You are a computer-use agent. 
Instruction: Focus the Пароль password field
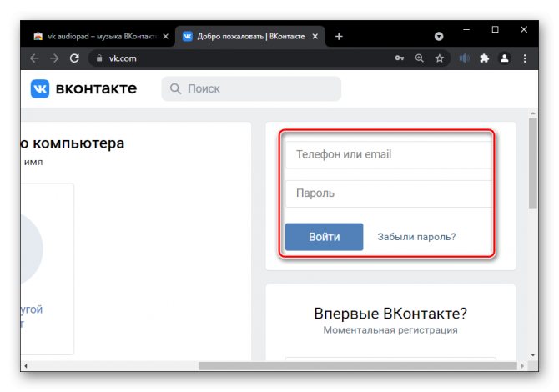[x=389, y=193]
